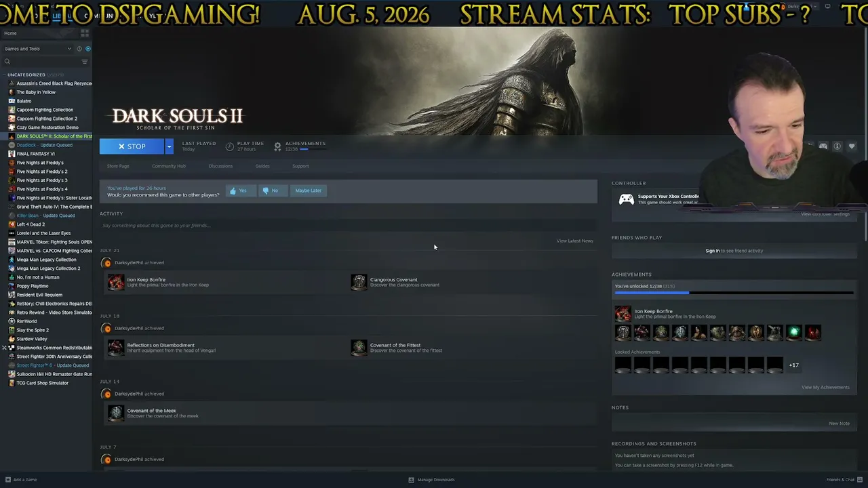The image size is (868, 488).
Task: Switch to the Discussions tab
Action: tap(220, 166)
